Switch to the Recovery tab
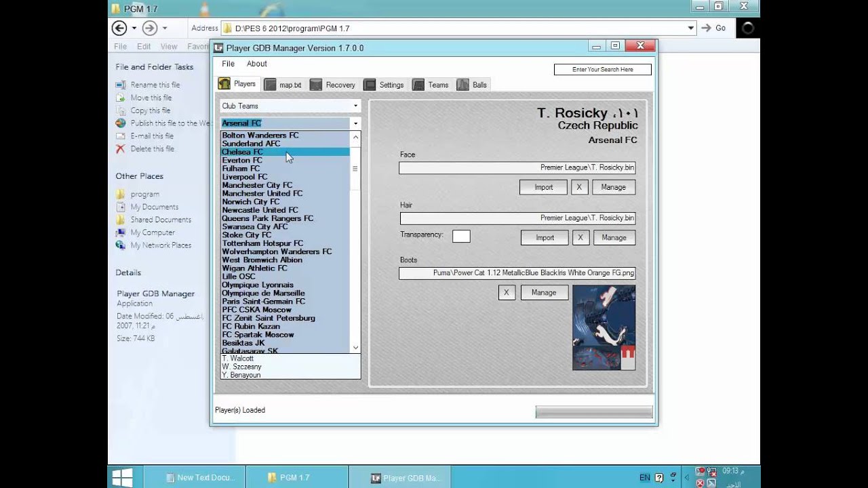 332,85
